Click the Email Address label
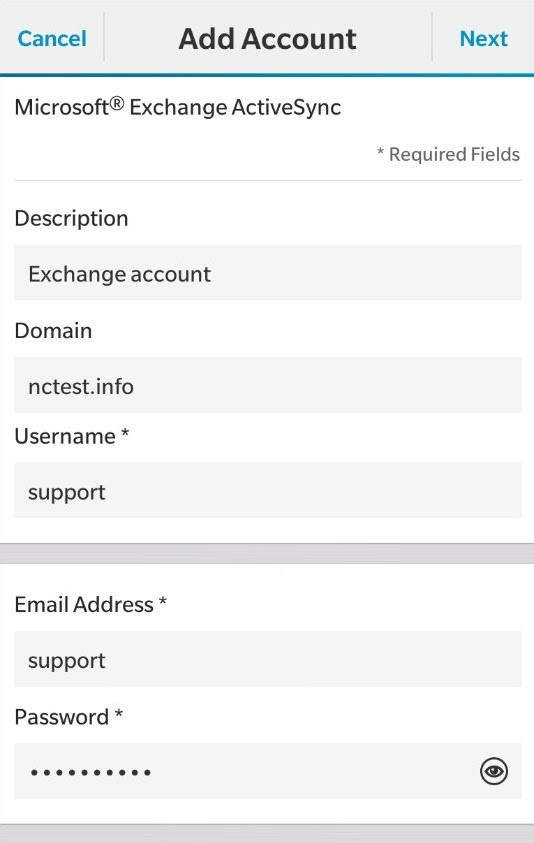Image resolution: width=534 pixels, height=843 pixels. point(90,604)
